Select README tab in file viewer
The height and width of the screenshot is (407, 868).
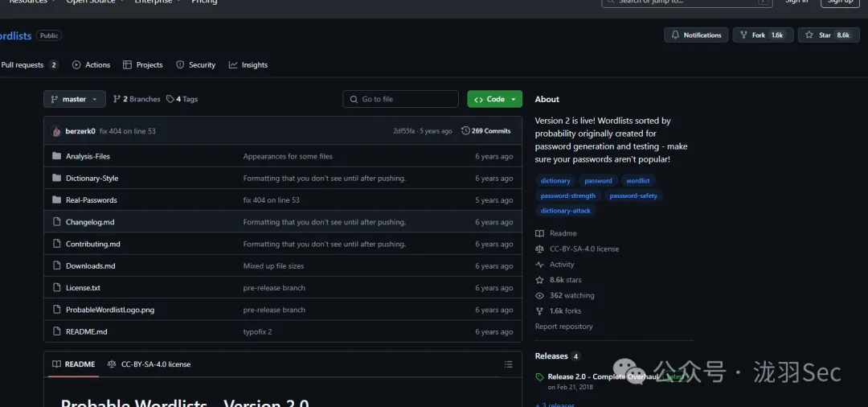coord(74,364)
